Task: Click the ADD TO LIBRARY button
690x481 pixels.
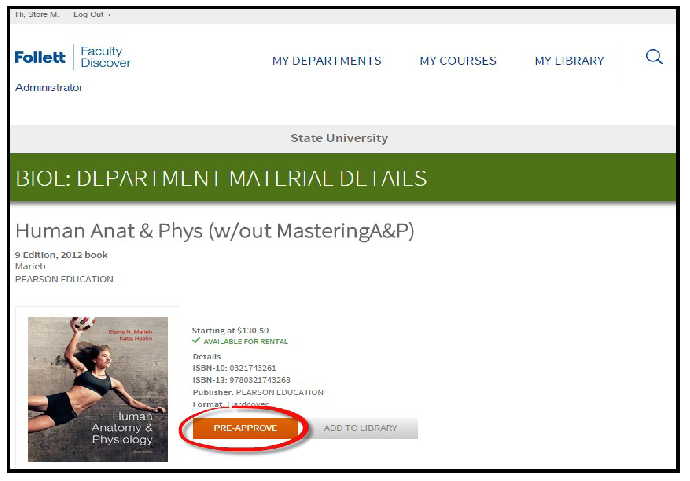Action: [x=360, y=428]
